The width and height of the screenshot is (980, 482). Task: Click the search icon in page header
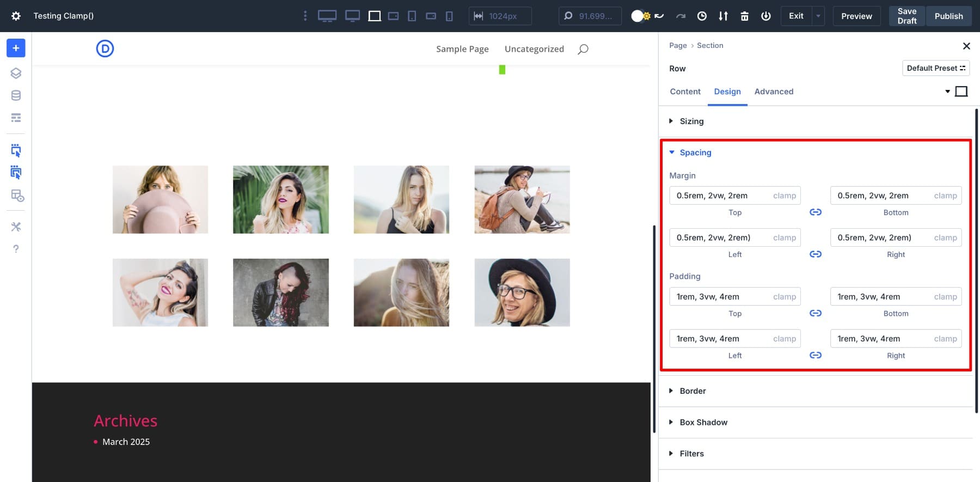point(583,49)
